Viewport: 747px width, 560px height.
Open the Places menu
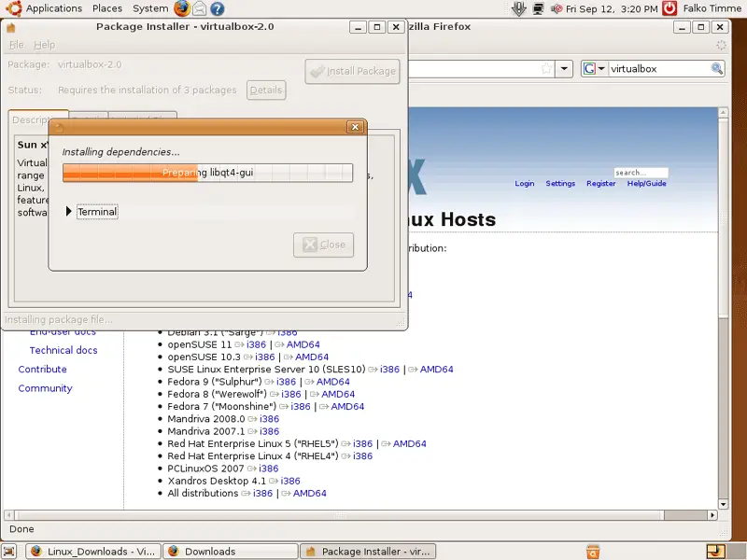coord(107,8)
